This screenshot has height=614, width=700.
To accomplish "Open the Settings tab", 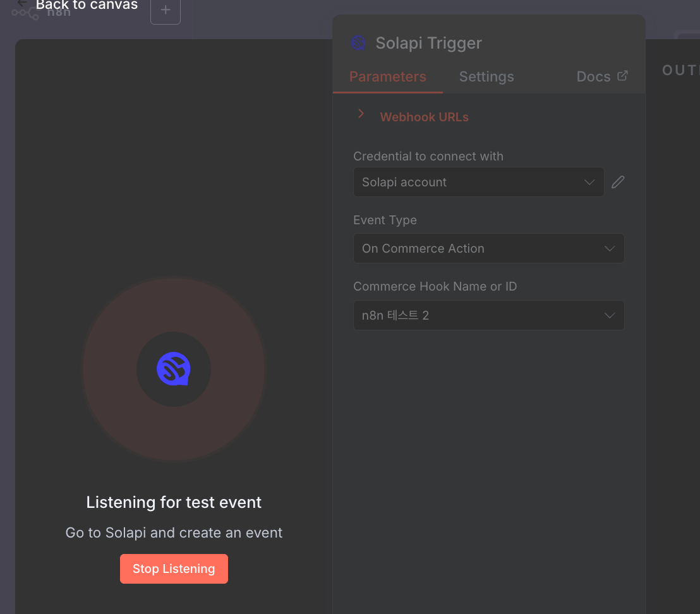I will tap(486, 77).
